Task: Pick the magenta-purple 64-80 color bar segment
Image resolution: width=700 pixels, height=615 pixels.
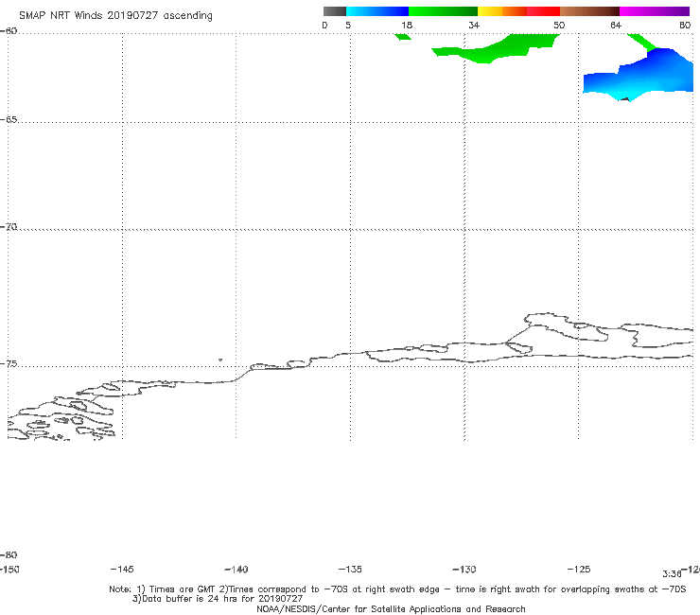Action: tap(655, 11)
